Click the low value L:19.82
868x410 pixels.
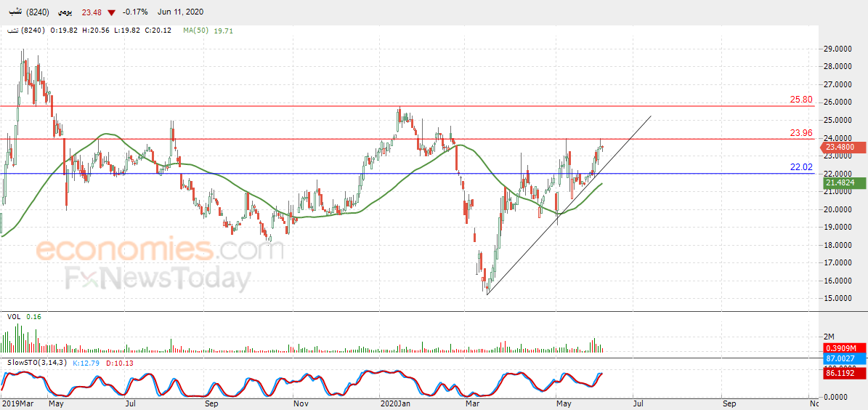128,31
